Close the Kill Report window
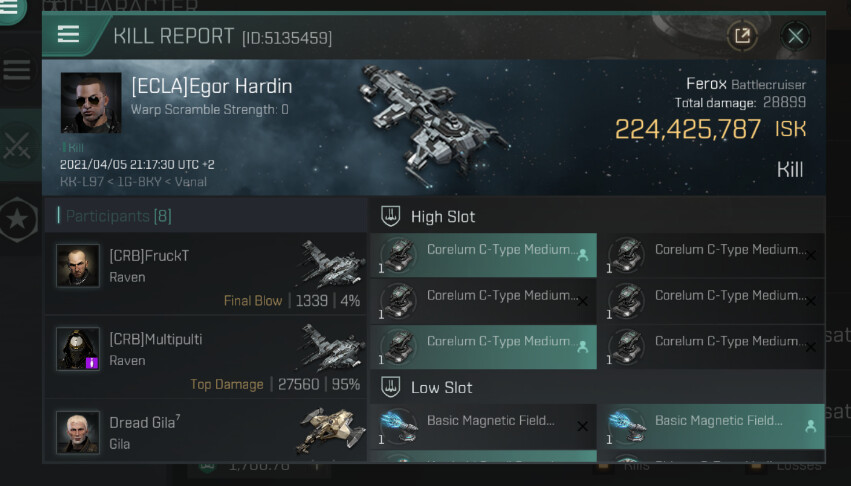This screenshot has height=486, width=851. (x=795, y=36)
